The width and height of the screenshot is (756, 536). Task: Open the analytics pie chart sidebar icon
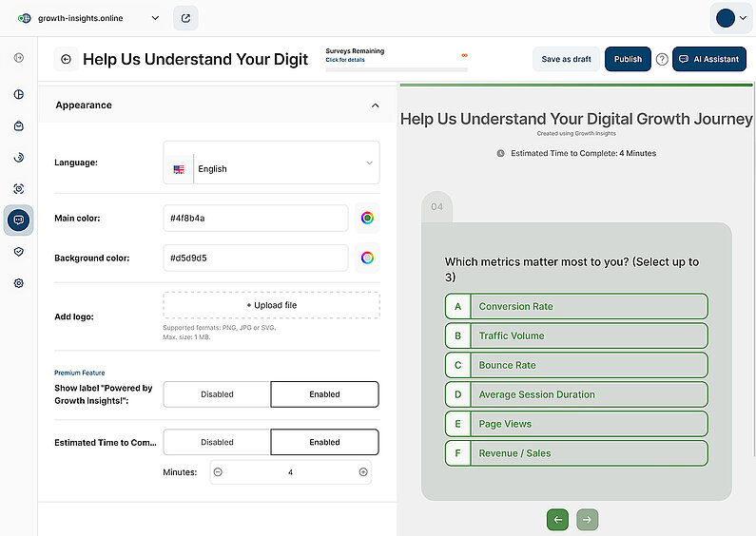[x=19, y=94]
